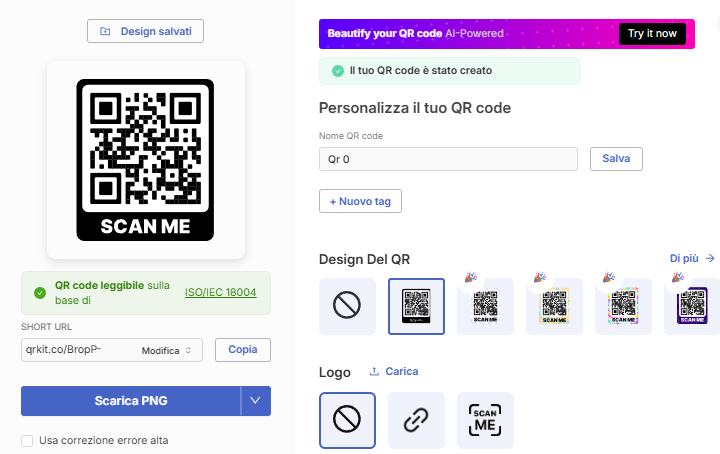Add a tag with Nuovo tag
The width and height of the screenshot is (720, 454).
tap(360, 201)
